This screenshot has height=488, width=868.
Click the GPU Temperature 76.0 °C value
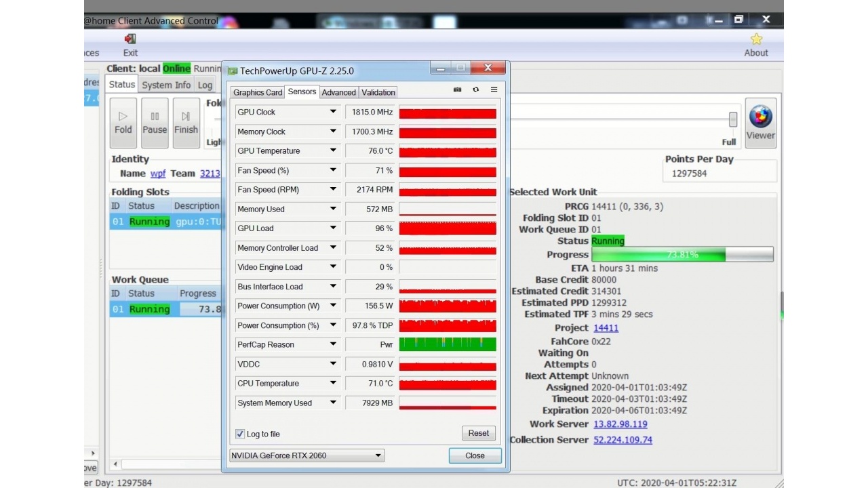pos(369,150)
